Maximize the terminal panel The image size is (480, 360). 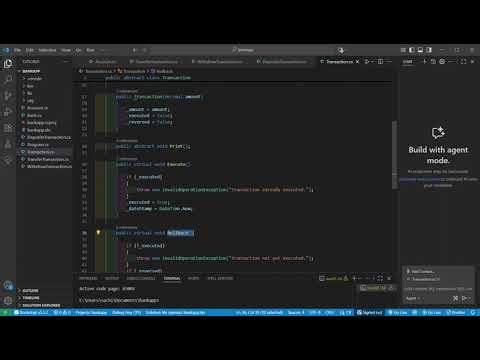pos(380,278)
